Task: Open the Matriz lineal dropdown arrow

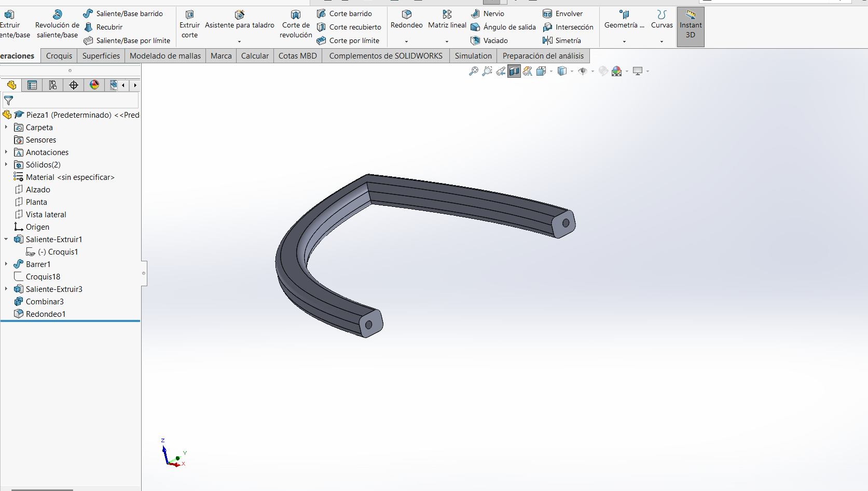Action: [x=447, y=41]
